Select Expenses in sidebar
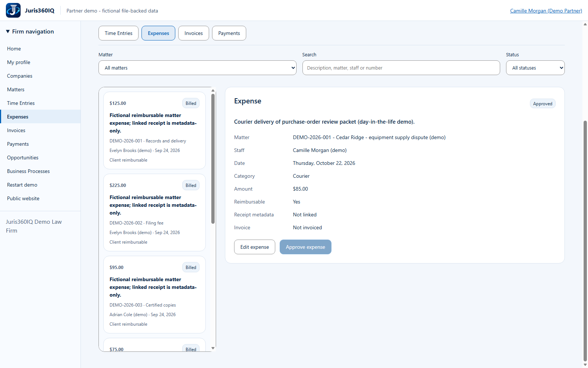 click(x=40, y=117)
